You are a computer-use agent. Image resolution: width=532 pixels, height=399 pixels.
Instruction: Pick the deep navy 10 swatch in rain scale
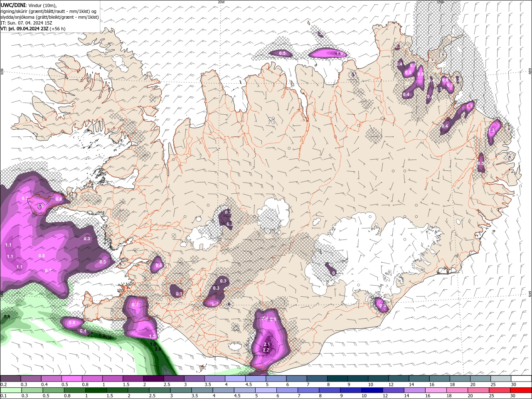click(x=372, y=390)
